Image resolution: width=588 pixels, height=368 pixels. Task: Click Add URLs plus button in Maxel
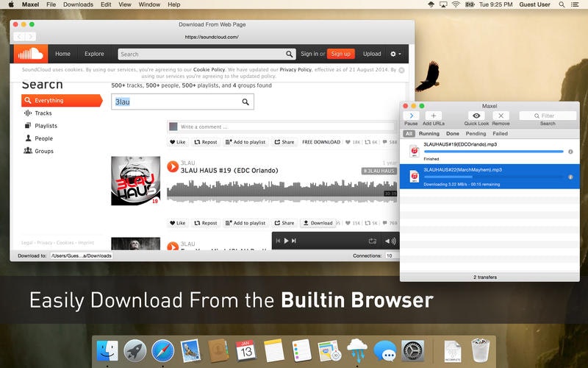coord(434,116)
